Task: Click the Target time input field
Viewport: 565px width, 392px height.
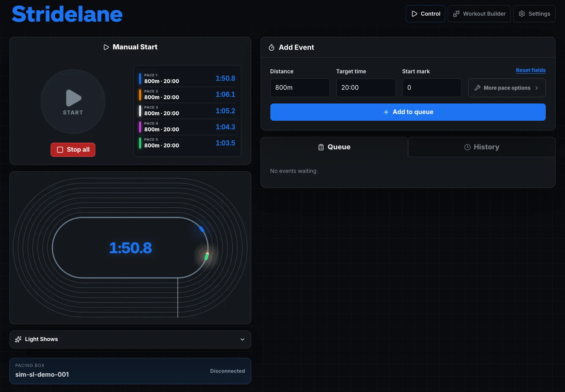Action: click(x=366, y=88)
